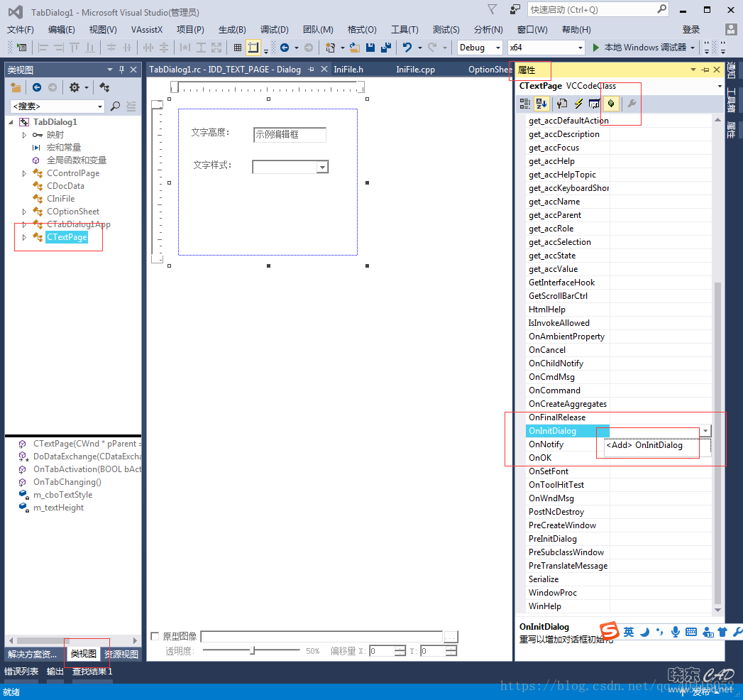Open the Debug configuration dropdown
The image size is (743, 700).
[x=498, y=48]
